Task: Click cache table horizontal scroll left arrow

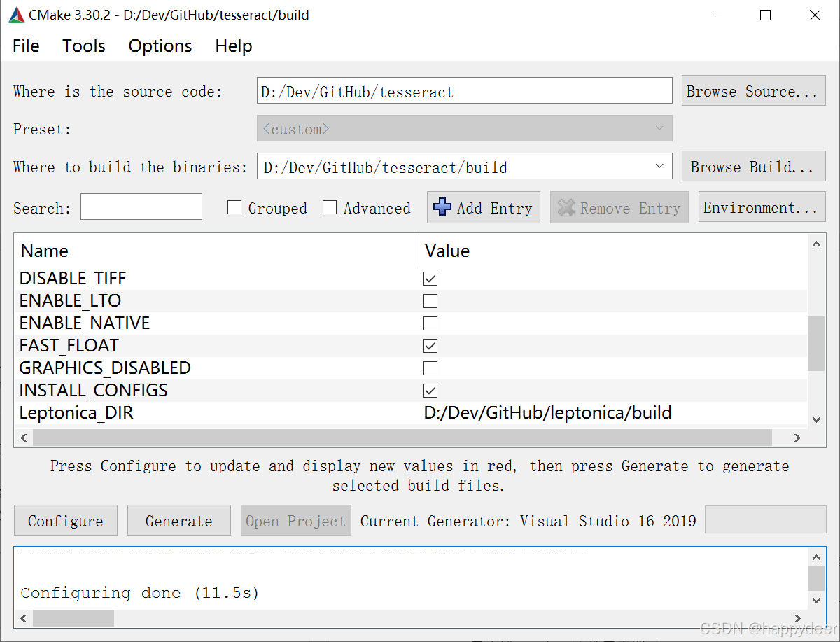Action: coord(23,438)
